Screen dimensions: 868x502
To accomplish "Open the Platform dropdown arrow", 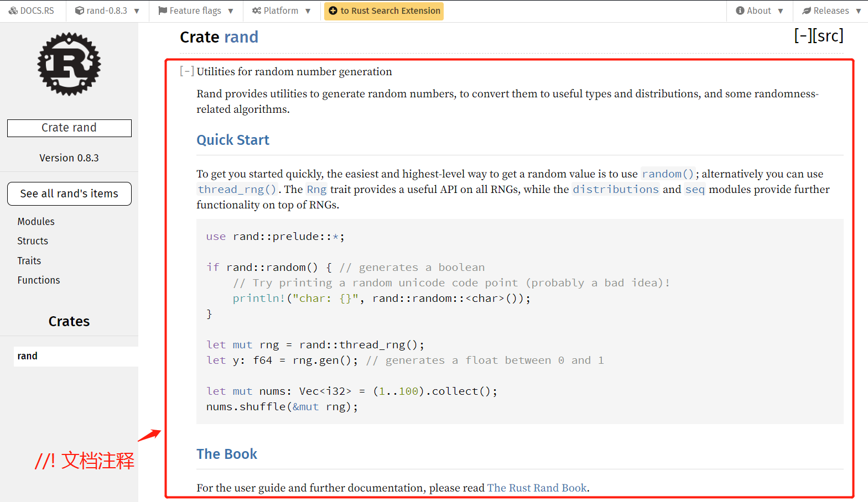I will click(308, 11).
